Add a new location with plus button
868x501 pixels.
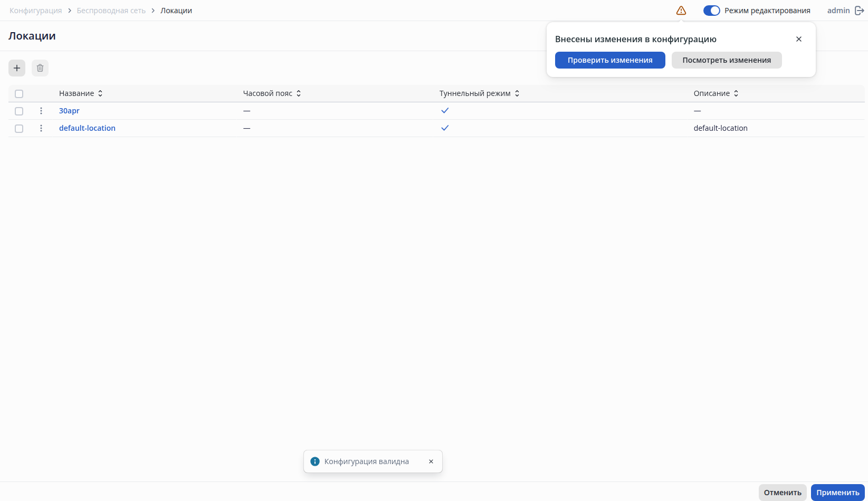(x=17, y=68)
